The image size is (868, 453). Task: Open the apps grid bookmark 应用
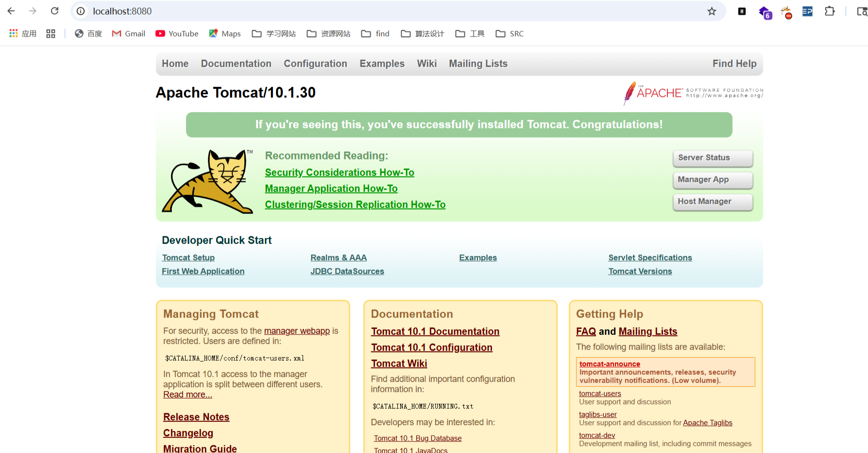coord(23,34)
